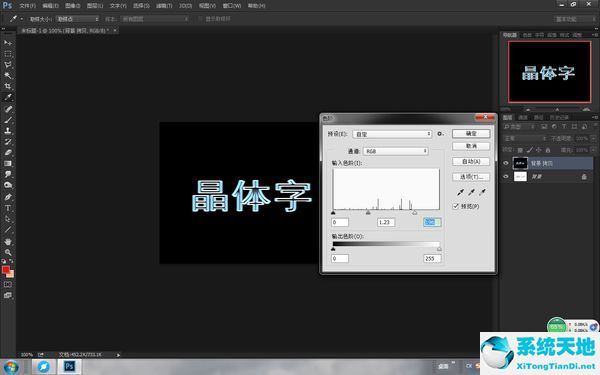Set the foreground red color swatch
600x375 pixels.
pos(6,270)
